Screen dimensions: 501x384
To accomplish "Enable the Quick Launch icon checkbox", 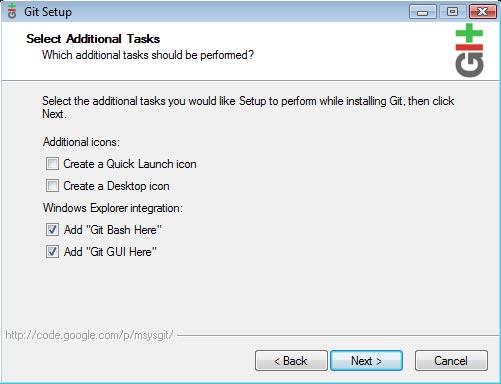I will [52, 164].
